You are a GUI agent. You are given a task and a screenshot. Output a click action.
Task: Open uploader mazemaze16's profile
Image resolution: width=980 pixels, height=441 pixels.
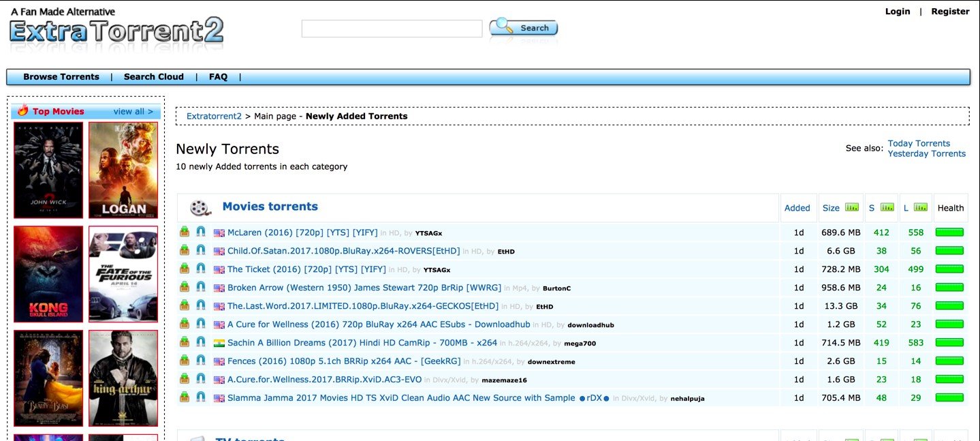tap(505, 380)
